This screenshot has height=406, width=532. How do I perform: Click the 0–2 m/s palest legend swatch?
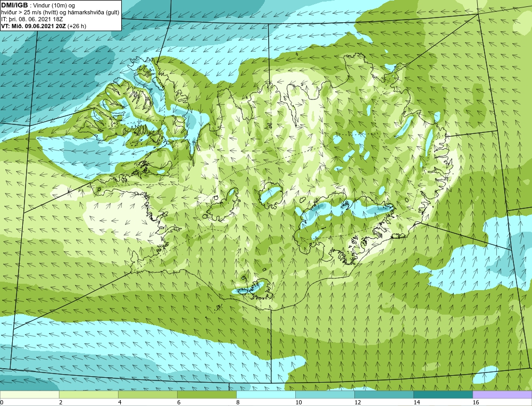point(29,394)
